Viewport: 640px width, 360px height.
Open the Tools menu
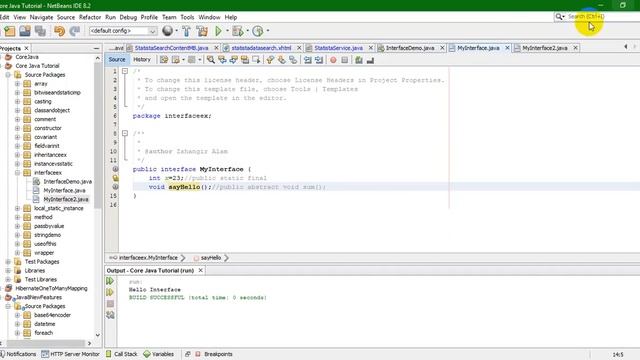187,17
